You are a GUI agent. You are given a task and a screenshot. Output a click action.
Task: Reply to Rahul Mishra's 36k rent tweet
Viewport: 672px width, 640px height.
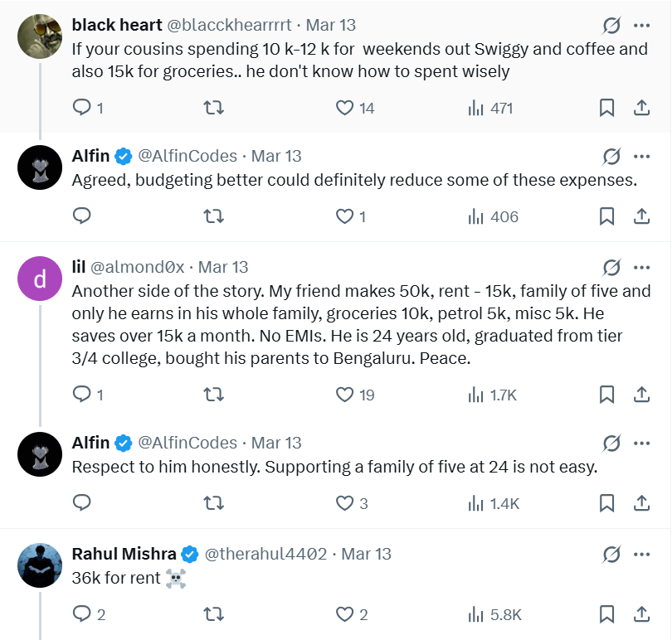pos(82,614)
